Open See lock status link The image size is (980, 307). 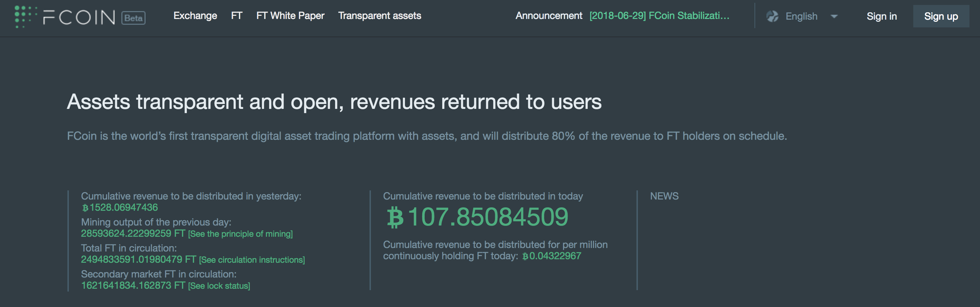[x=219, y=286]
